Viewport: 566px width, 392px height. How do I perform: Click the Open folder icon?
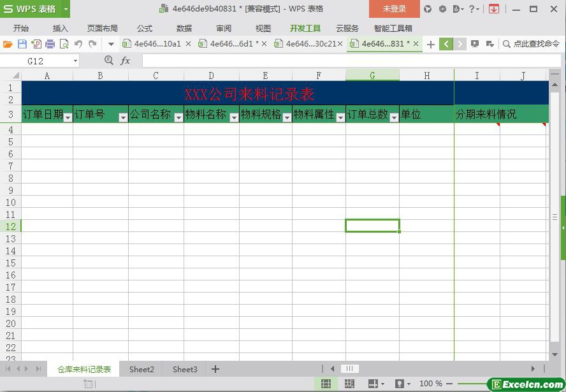pyautogui.click(x=8, y=44)
